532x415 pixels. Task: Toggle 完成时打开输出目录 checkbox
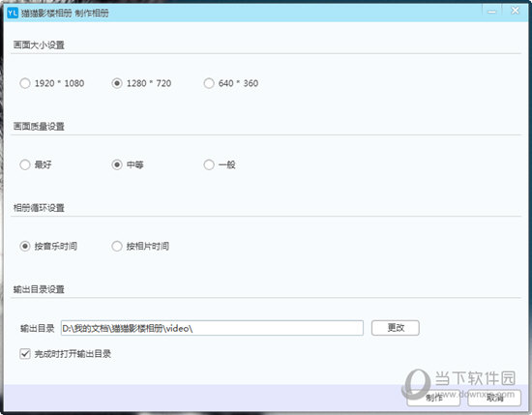point(25,354)
